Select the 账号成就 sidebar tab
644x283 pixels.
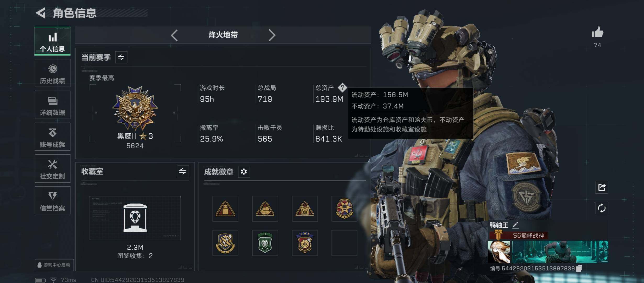click(53, 137)
